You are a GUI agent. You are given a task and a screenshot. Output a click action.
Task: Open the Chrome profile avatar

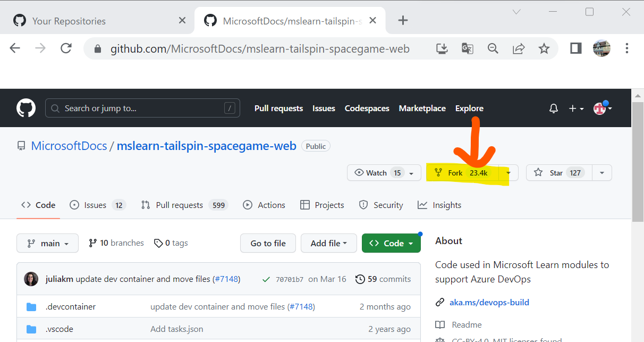coord(601,48)
